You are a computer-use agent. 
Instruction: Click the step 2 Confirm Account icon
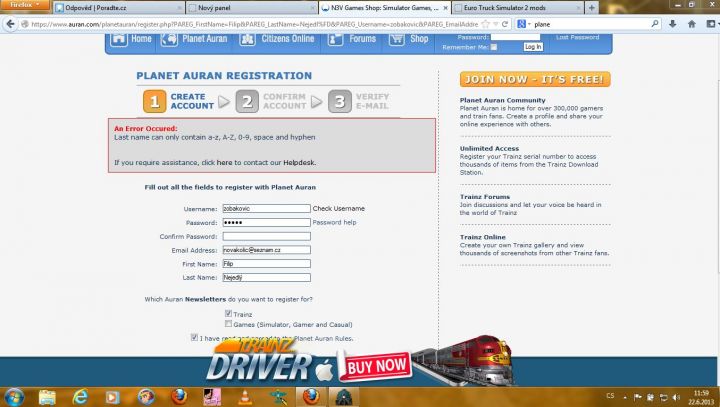coord(247,102)
